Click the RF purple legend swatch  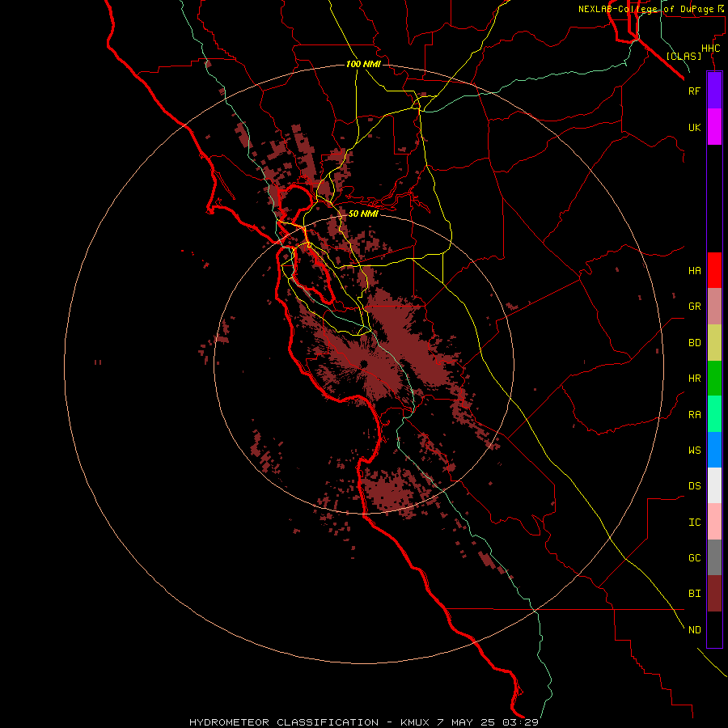(714, 91)
